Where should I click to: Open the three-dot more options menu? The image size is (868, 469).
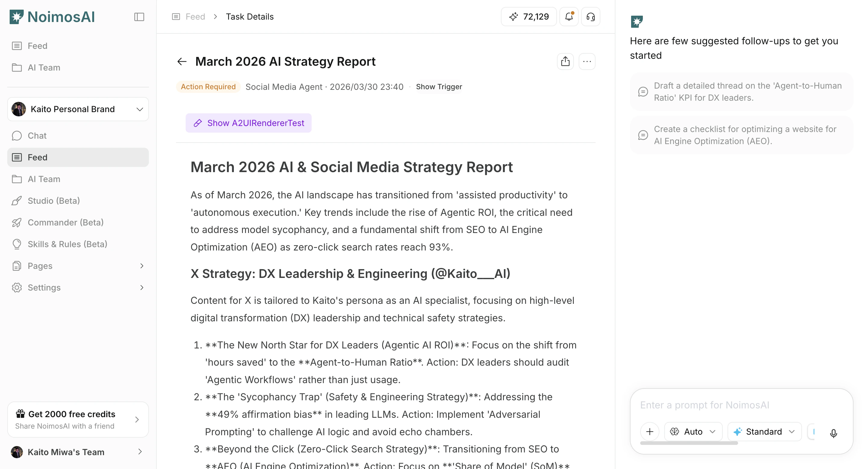pos(587,61)
